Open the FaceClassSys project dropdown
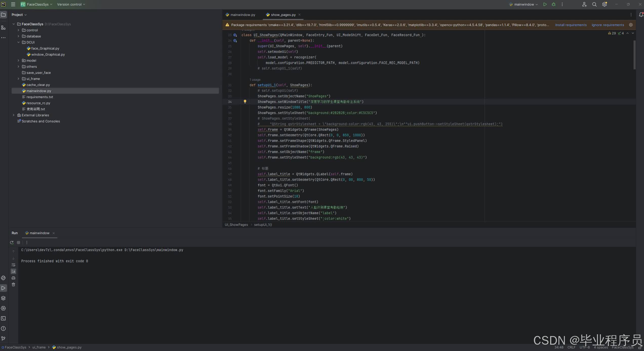Screen dimensions: 644x351 (36, 4)
